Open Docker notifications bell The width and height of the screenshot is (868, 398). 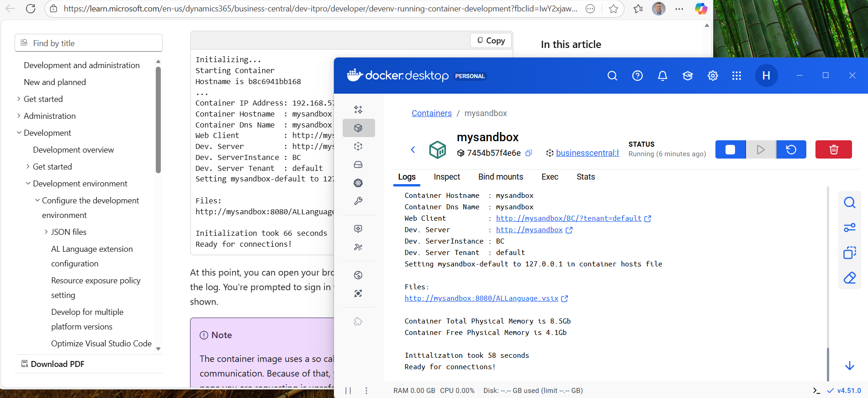pyautogui.click(x=662, y=76)
